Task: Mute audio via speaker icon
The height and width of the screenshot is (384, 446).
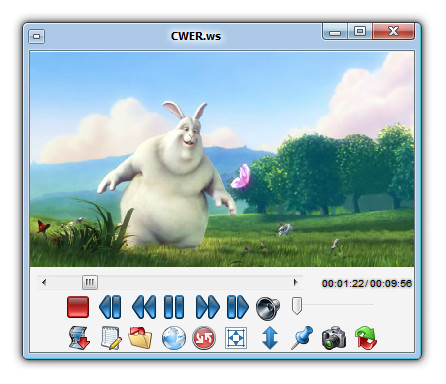Action: click(268, 308)
